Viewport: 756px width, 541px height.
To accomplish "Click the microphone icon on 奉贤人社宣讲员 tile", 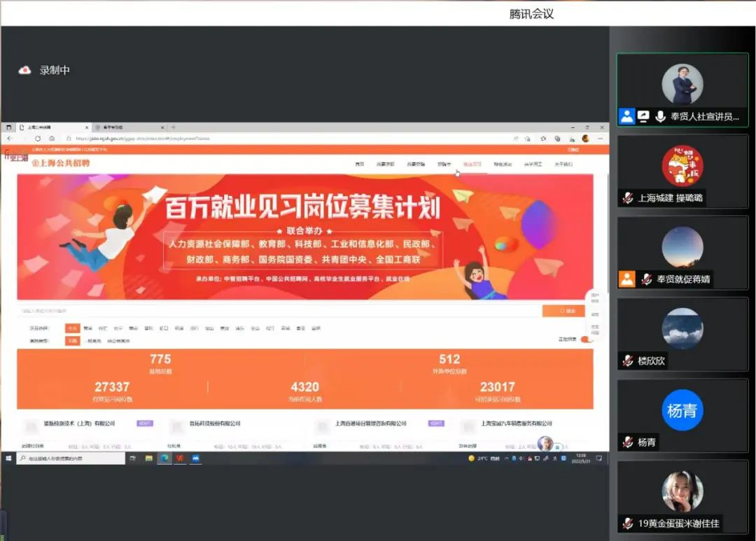I will coord(661,116).
